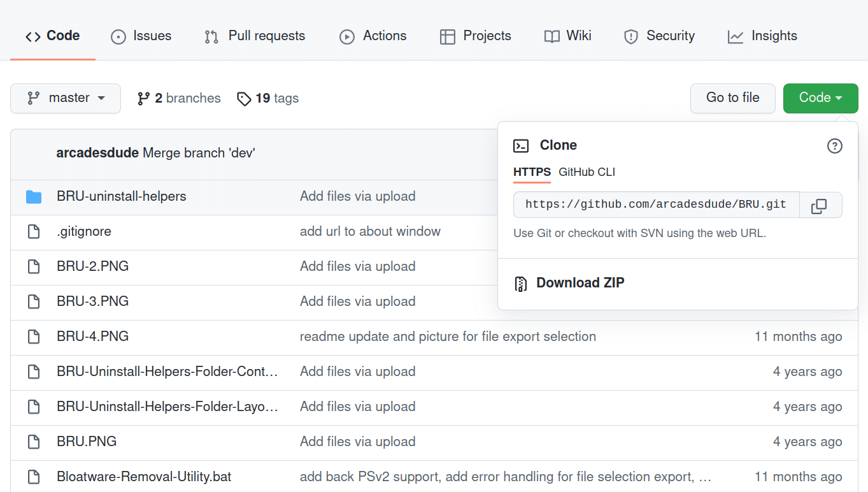Open the BRU-4.PNG file
868x492 pixels.
pos(93,336)
